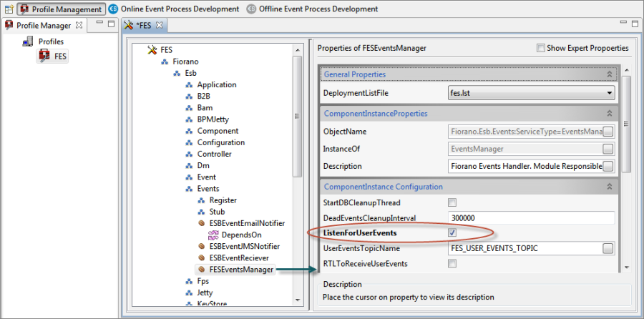Switch to Profile Management perspective

pyautogui.click(x=61, y=9)
